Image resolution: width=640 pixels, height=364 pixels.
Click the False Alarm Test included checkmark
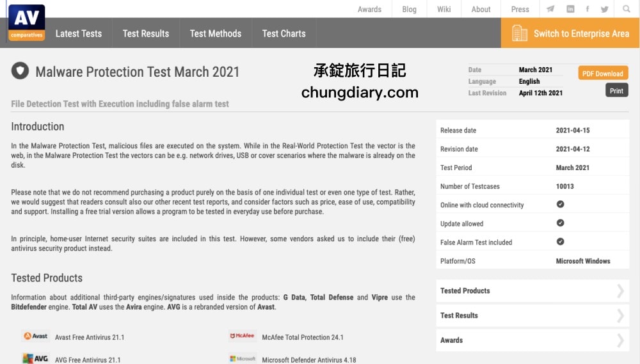[x=561, y=242]
